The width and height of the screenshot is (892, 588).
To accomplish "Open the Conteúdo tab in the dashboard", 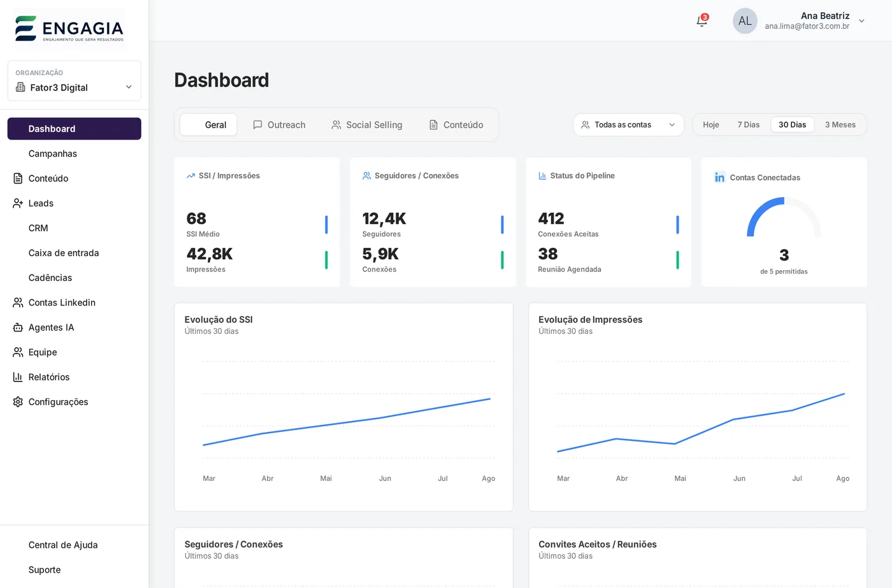I will point(456,125).
